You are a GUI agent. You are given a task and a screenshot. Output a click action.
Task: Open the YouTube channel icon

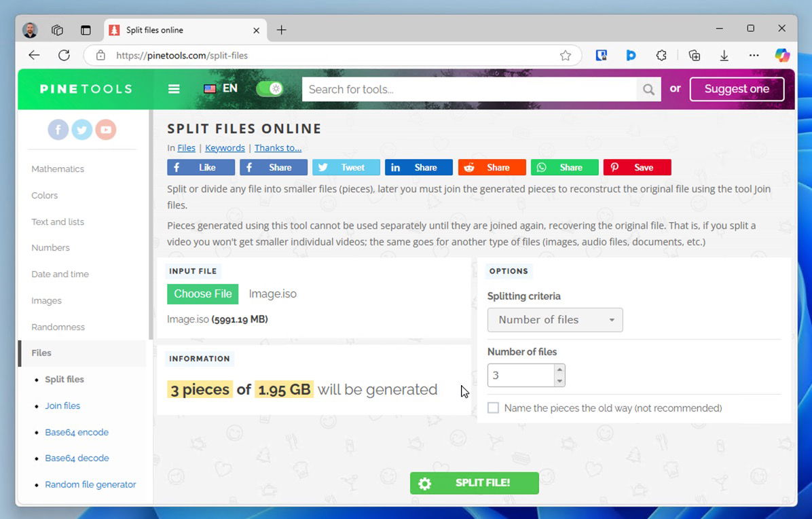tap(105, 129)
